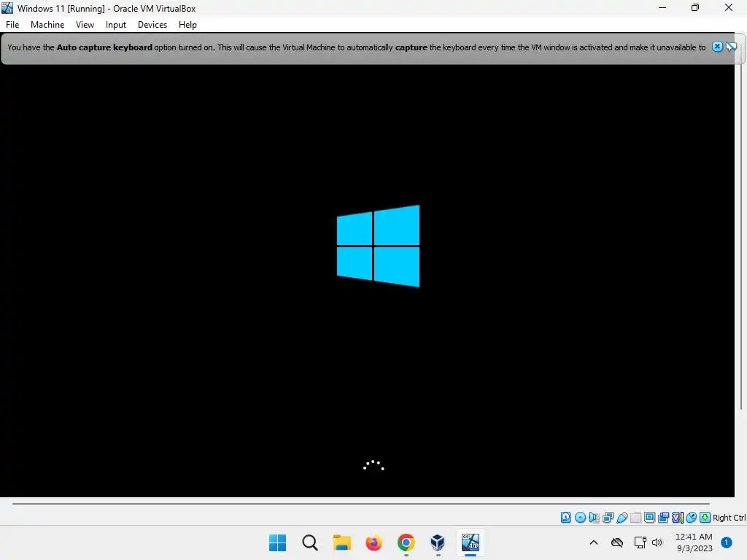The image size is (747, 560).
Task: Open the Input menu
Action: 116,25
